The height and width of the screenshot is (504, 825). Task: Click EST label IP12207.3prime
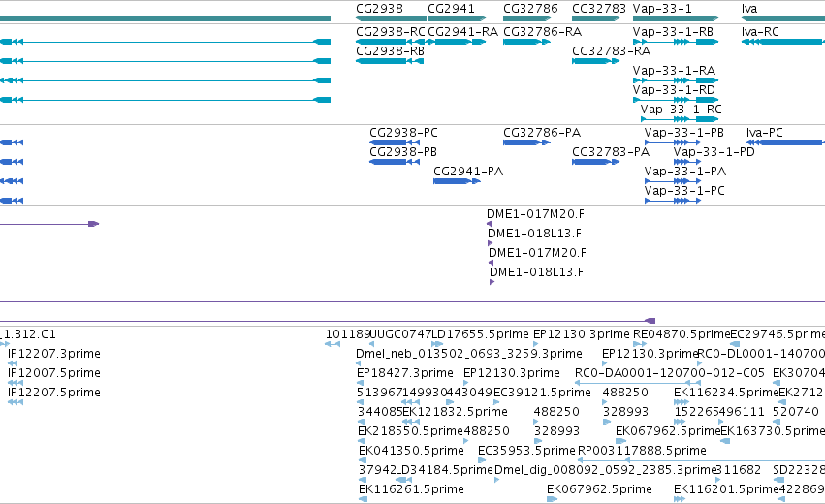pyautogui.click(x=54, y=354)
